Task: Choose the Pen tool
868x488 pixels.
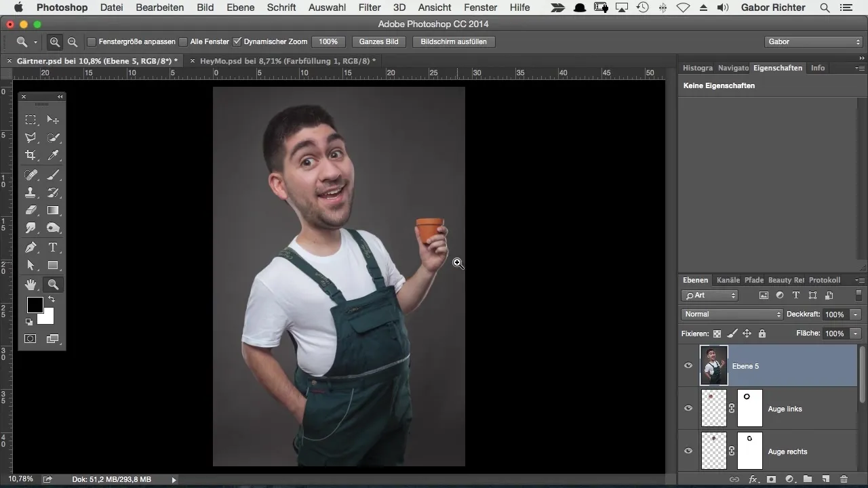Action: (31, 247)
